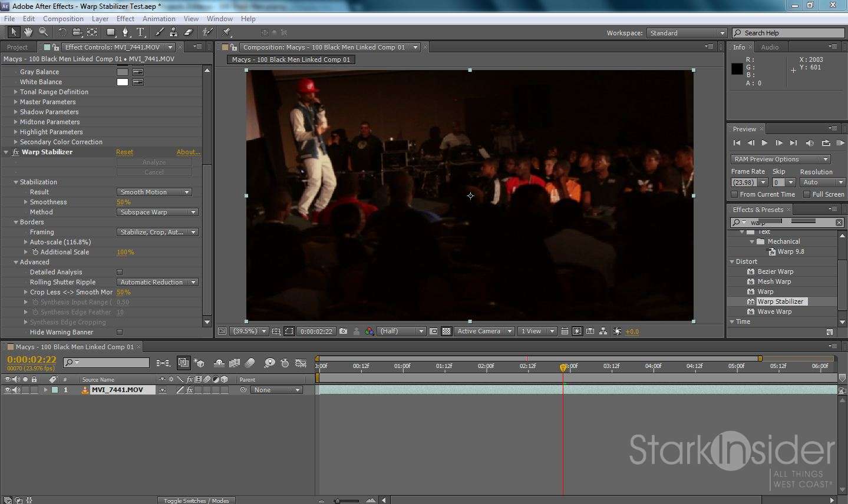Toggle transparency grid in the viewer
The height and width of the screenshot is (504, 848).
point(447,331)
